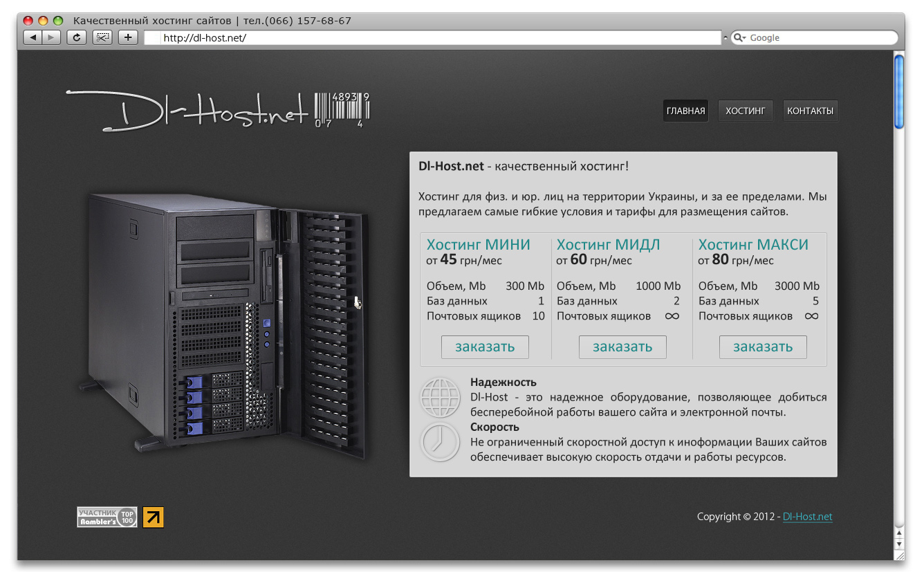
Task: Order the Хостинг МИНИ plan via заказать
Action: click(485, 347)
